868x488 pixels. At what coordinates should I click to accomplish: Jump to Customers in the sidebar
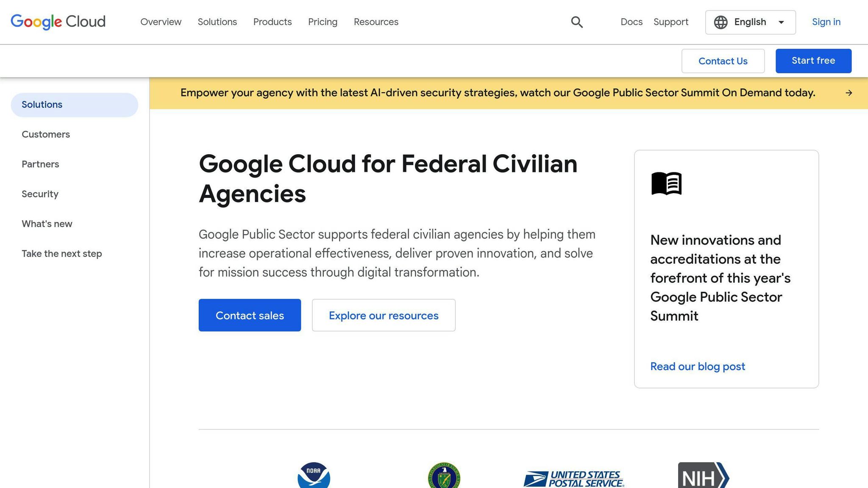click(x=46, y=134)
